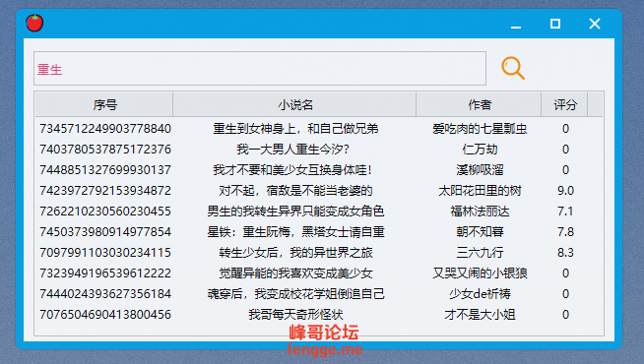Click the 7.8 rating cell
This screenshot has width=644, height=364.
coord(565,232)
